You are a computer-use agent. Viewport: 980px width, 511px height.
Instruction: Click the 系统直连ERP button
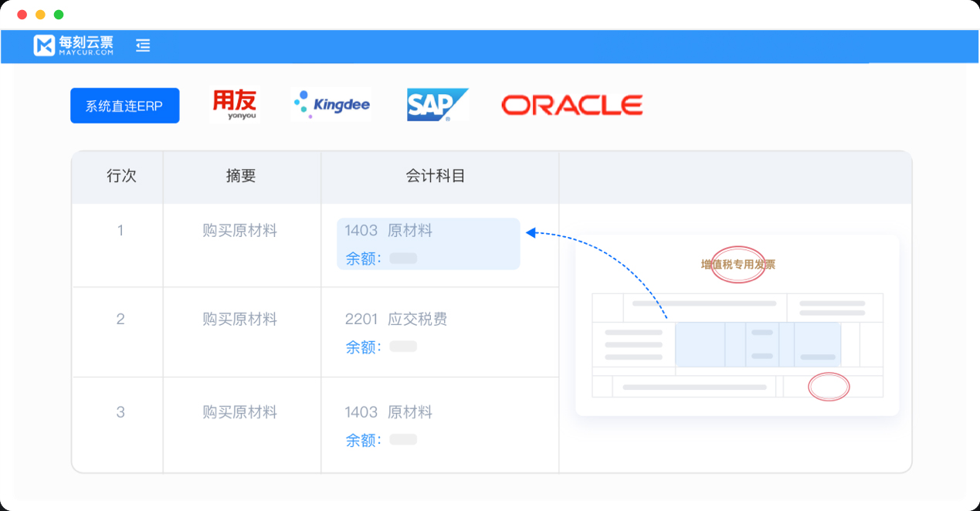[124, 106]
